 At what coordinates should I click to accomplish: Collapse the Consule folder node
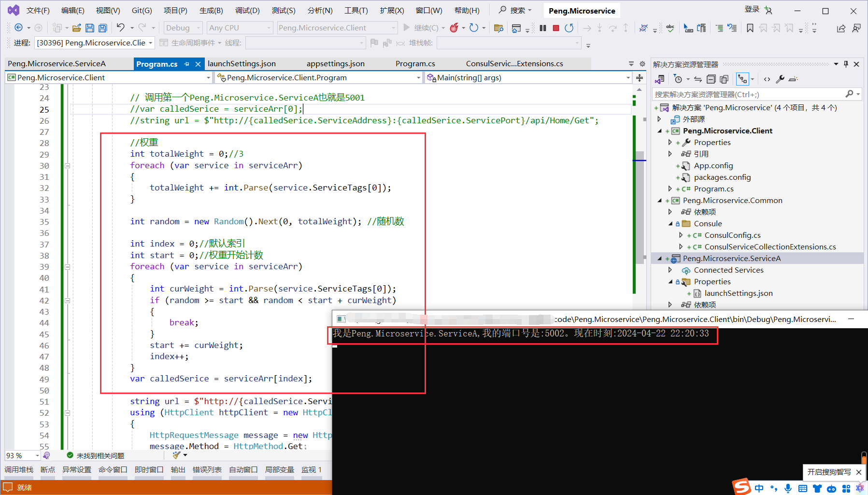tap(670, 224)
